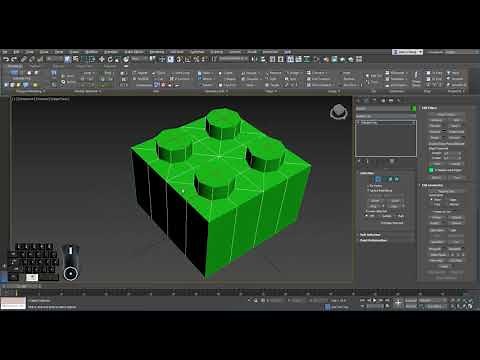Click the Undo arrow in main toolbar
The image size is (480, 360).
(x=6, y=59)
